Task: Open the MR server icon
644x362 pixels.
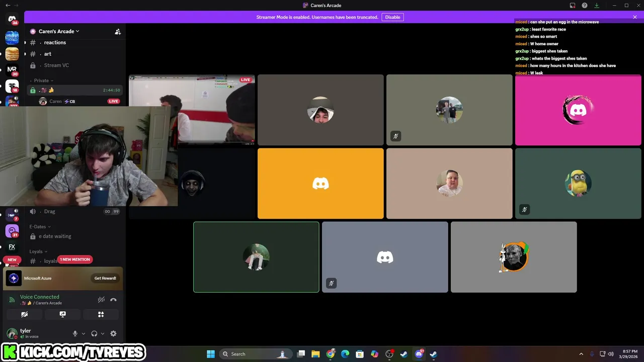Action: point(12,70)
